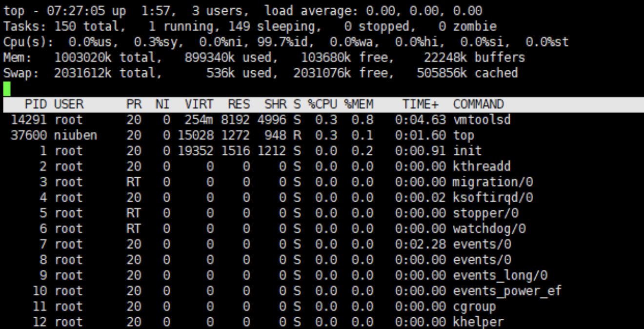Select the vmtoolsd process name
Image resolution: width=644 pixels, height=329 pixels.
coord(482,120)
